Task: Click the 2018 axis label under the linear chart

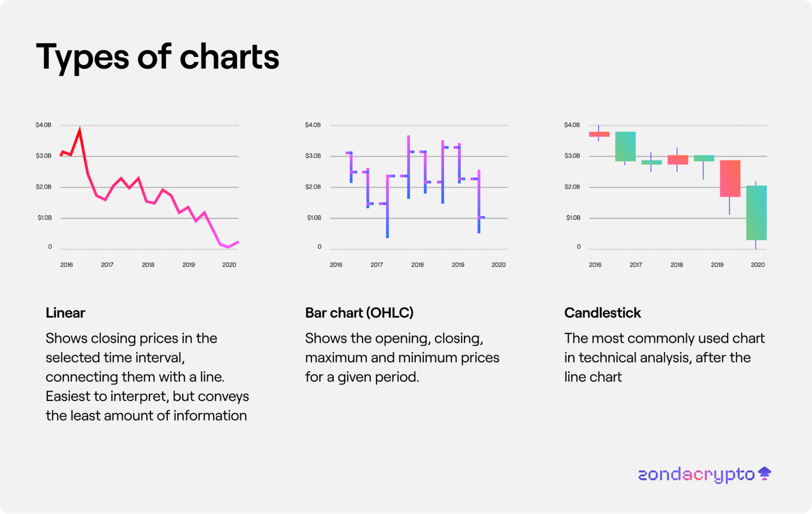Action: point(148,265)
